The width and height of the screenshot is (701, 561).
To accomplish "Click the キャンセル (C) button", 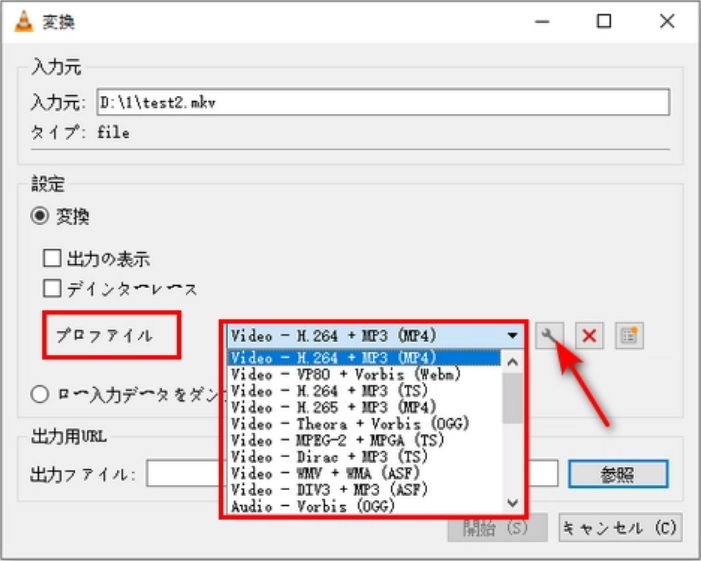I will (x=620, y=528).
